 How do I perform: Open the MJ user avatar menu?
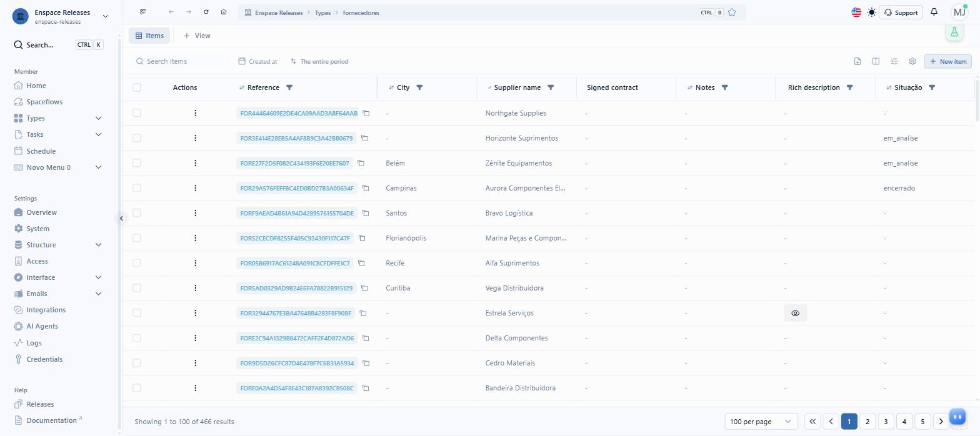[x=959, y=12]
